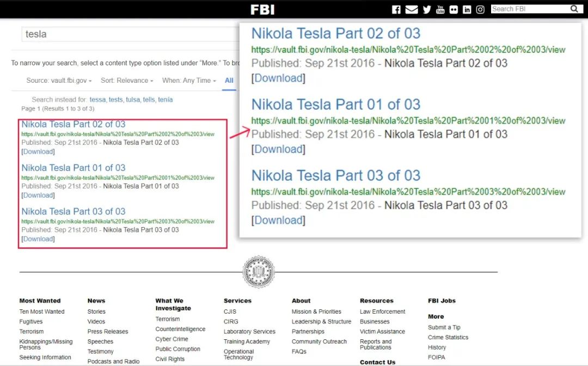Search instead for tells

149,99
